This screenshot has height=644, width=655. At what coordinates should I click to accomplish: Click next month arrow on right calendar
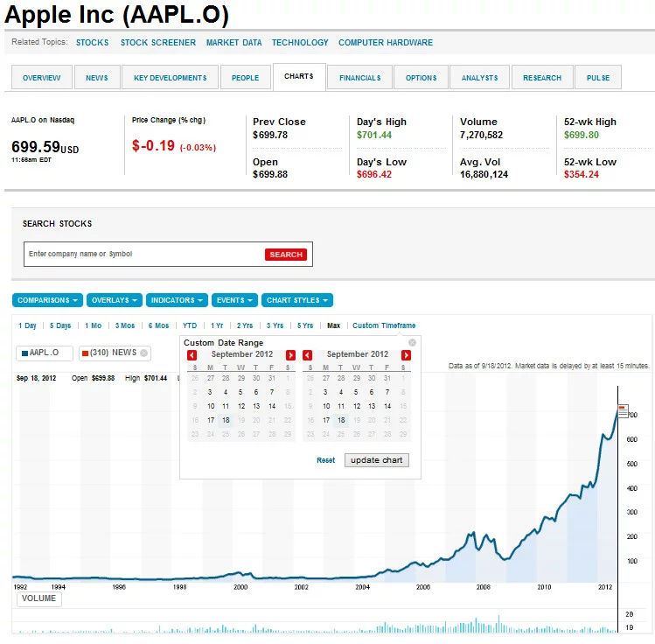406,355
